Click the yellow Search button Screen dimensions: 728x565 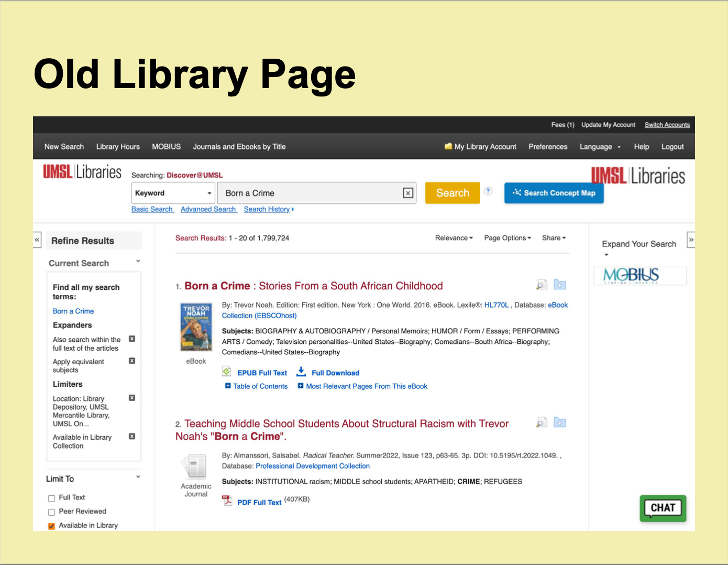coord(453,193)
